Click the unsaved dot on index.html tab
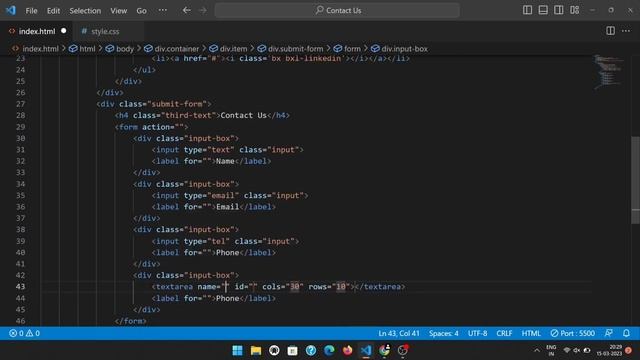 tap(63, 31)
